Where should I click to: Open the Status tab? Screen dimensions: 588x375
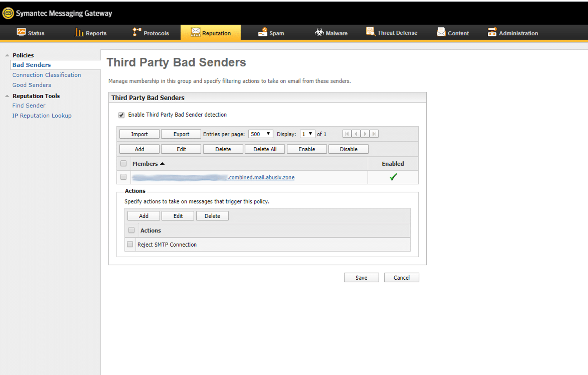tap(31, 33)
